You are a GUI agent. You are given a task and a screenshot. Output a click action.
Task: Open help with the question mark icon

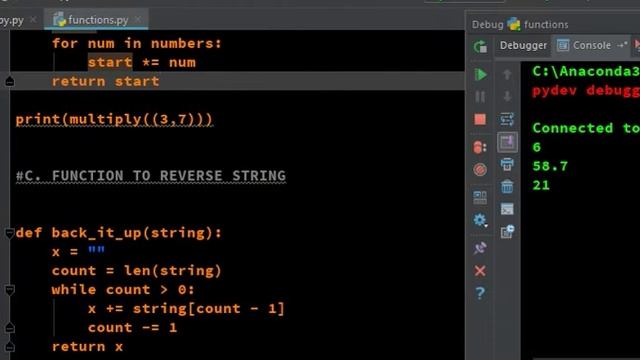pyautogui.click(x=480, y=293)
